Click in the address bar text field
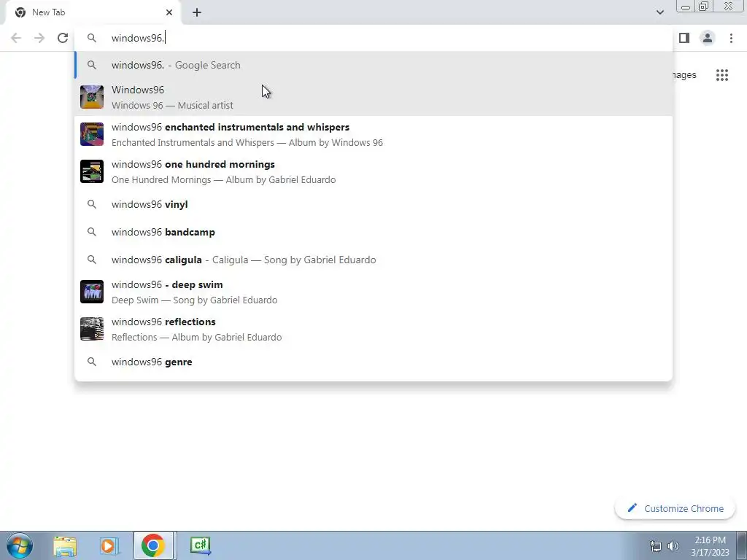This screenshot has height=560, width=747. (x=373, y=38)
